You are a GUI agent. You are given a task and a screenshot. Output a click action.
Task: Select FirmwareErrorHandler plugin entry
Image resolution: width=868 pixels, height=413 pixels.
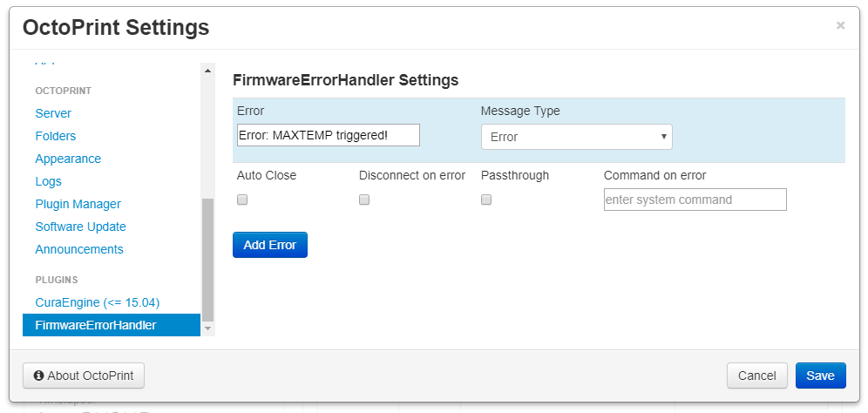click(x=112, y=325)
